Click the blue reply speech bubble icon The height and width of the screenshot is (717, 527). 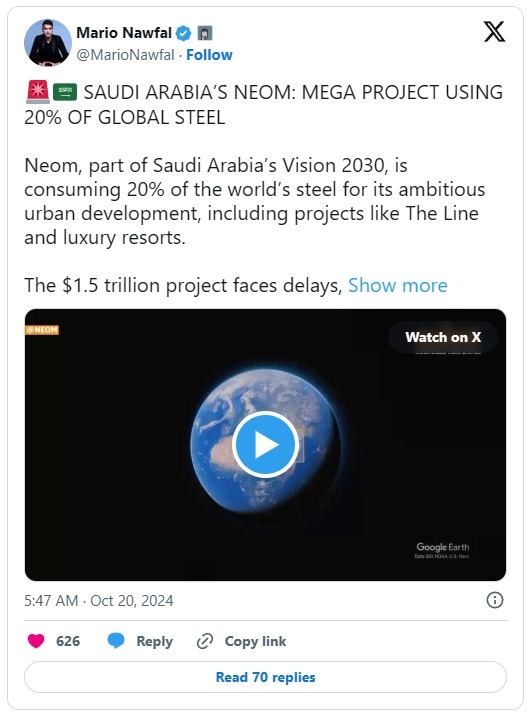coord(116,641)
